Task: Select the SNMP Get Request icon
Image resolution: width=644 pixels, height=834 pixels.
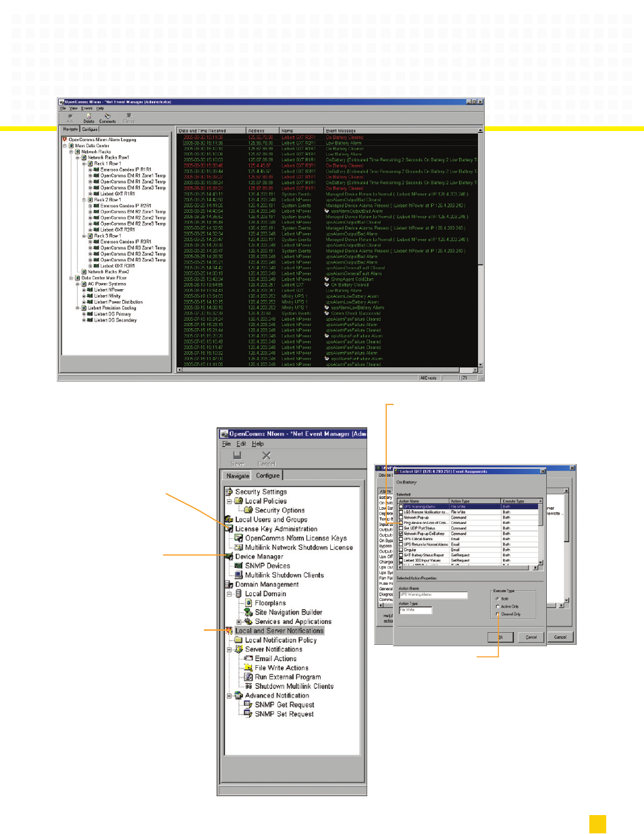Action: [248, 704]
